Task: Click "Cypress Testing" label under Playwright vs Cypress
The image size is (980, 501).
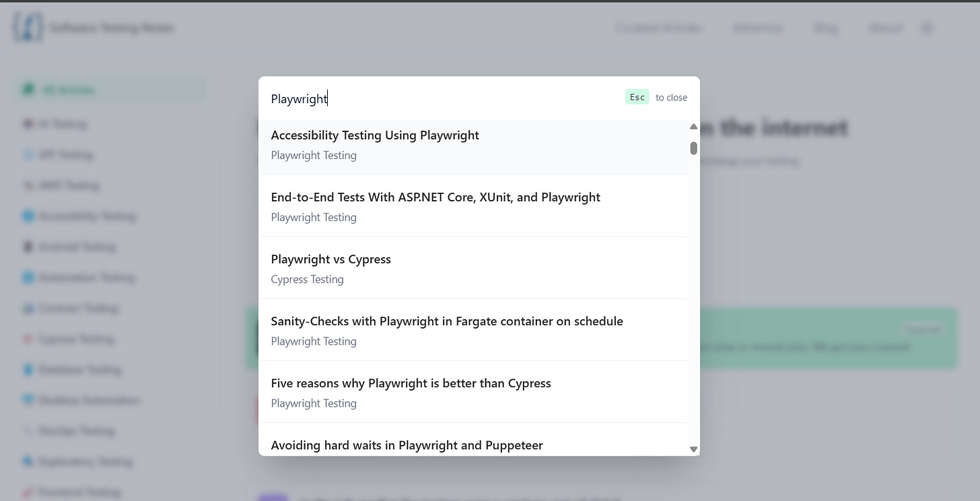Action: [307, 279]
